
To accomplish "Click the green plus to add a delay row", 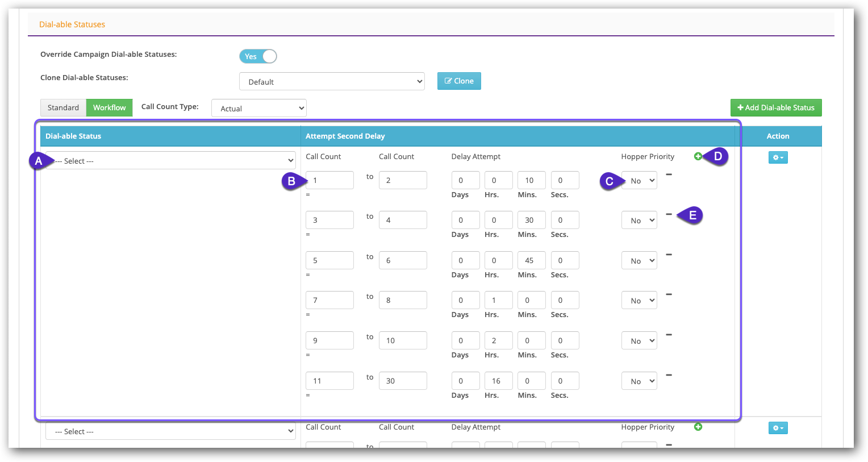I will [698, 156].
